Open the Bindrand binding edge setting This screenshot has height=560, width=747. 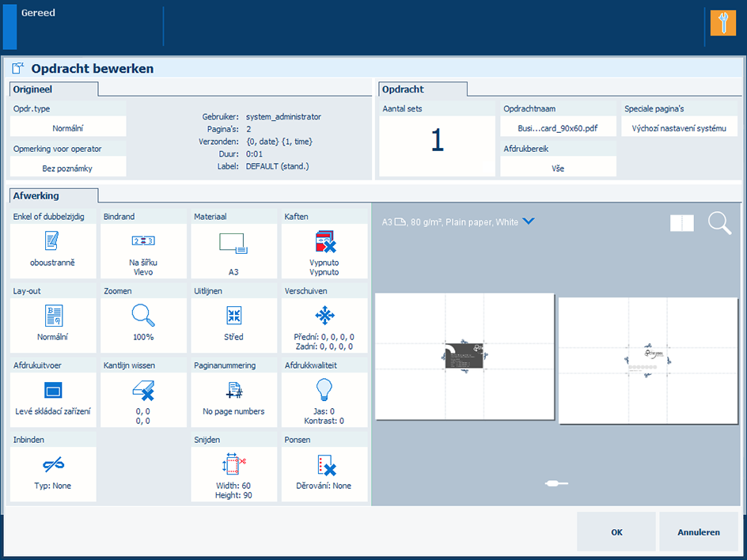[143, 250]
